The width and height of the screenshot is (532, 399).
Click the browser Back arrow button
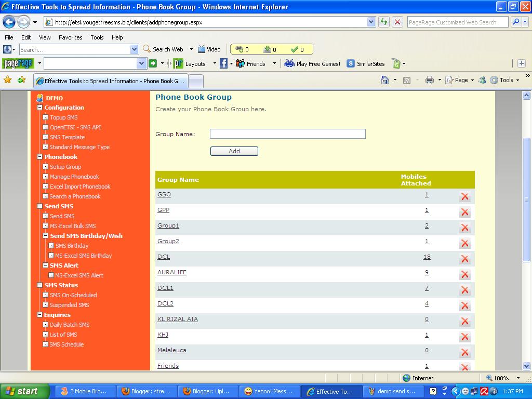tap(9, 22)
